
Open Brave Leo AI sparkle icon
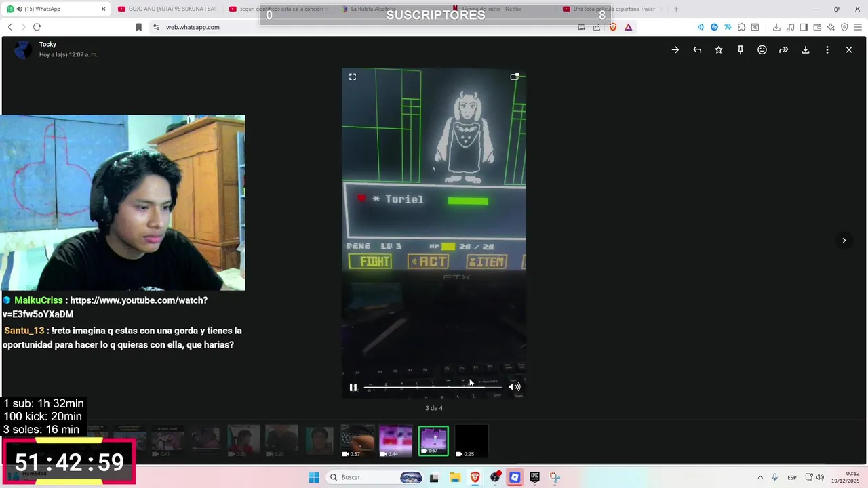click(x=831, y=27)
